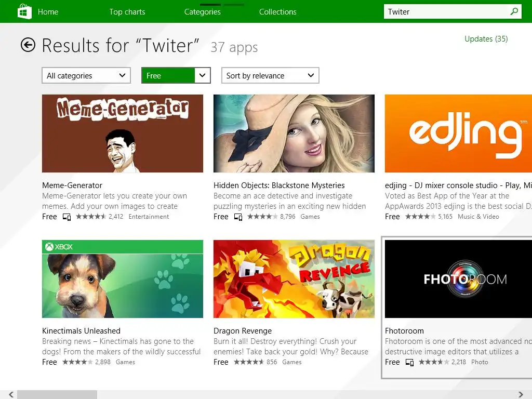
Task: Click the Fhotoroom lens thumbnail
Action: 458,279
